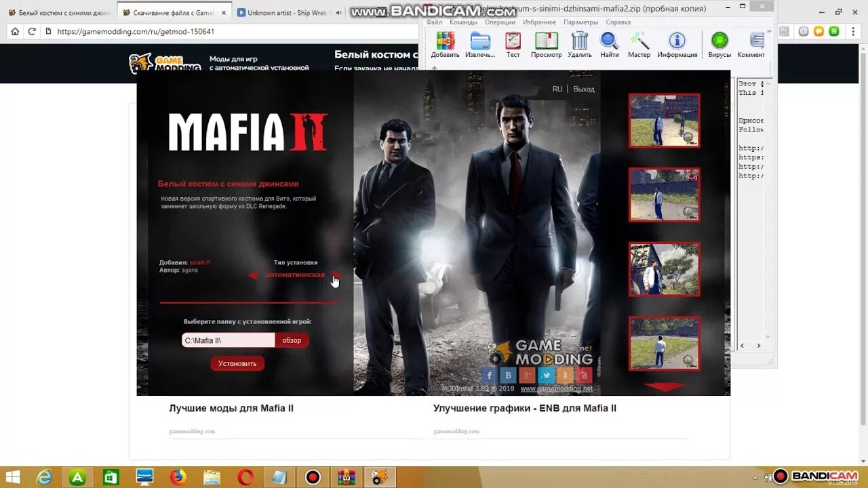Click red down arrow below screenshot thumbnails
Viewport: 868px width, 488px height.
pos(665,387)
